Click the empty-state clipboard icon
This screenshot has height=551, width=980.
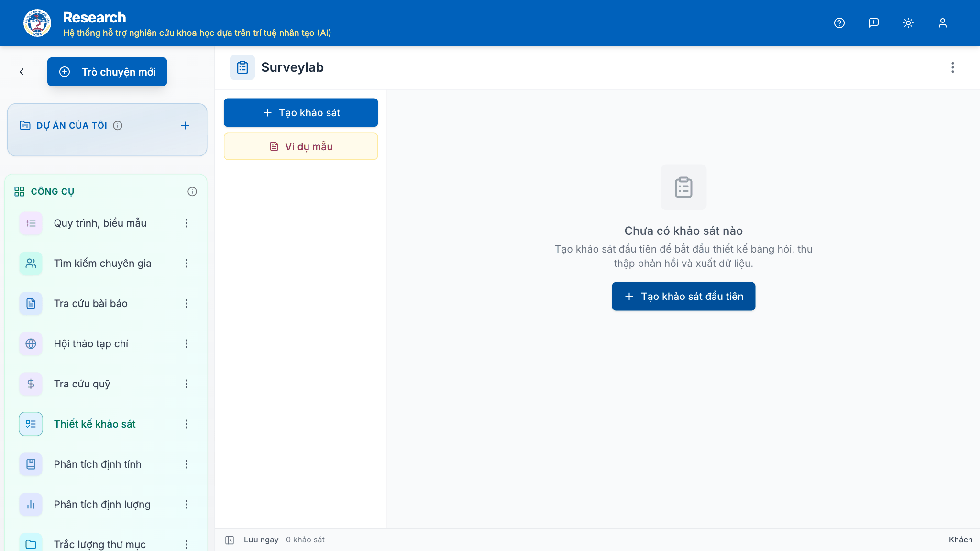(x=683, y=187)
